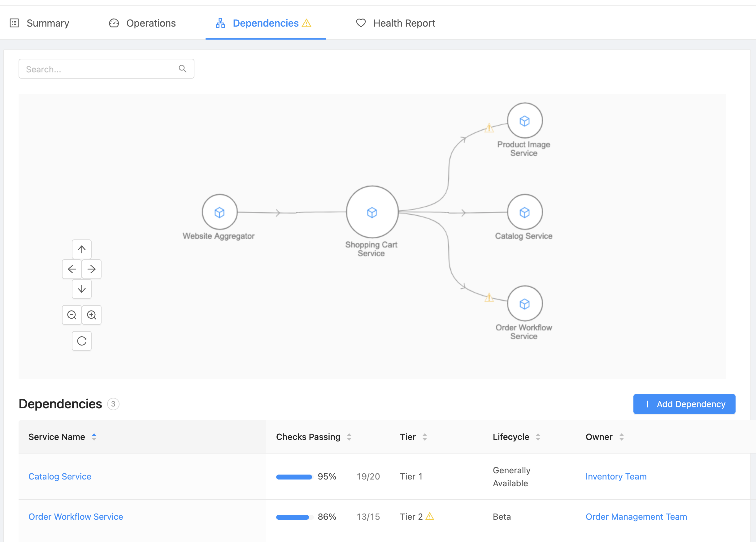This screenshot has height=542, width=756.
Task: Click the Search input field
Action: point(106,69)
